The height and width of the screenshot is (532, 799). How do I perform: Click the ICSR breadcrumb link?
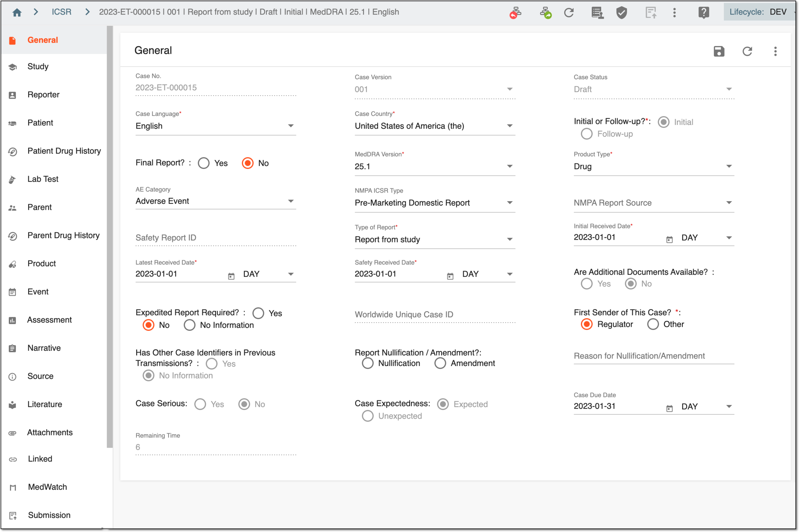coord(61,12)
